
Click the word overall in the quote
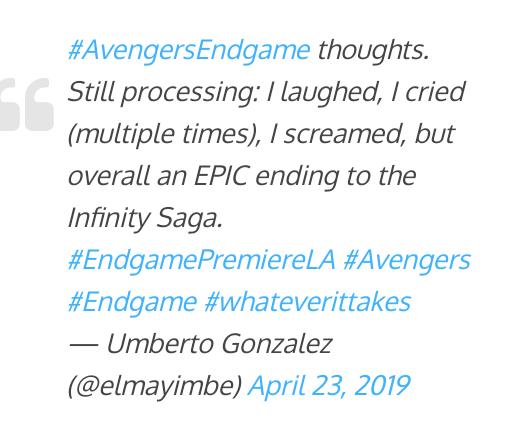pyautogui.click(x=109, y=176)
